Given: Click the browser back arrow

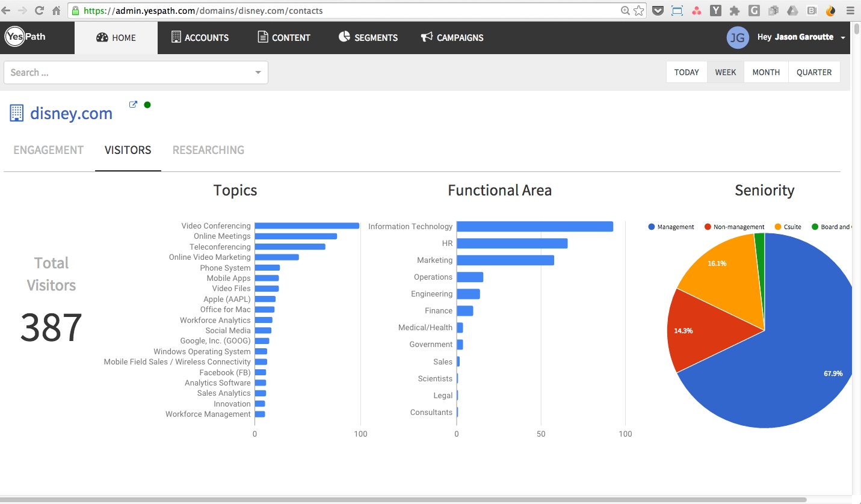Looking at the screenshot, I should coord(7,10).
